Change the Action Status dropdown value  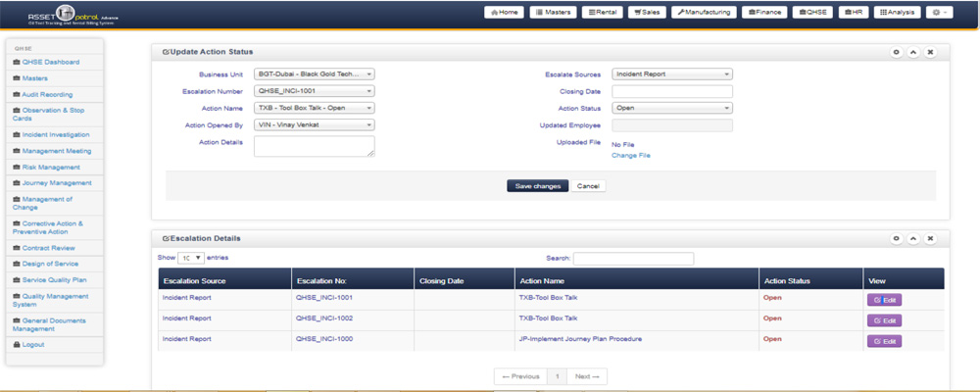click(x=671, y=108)
